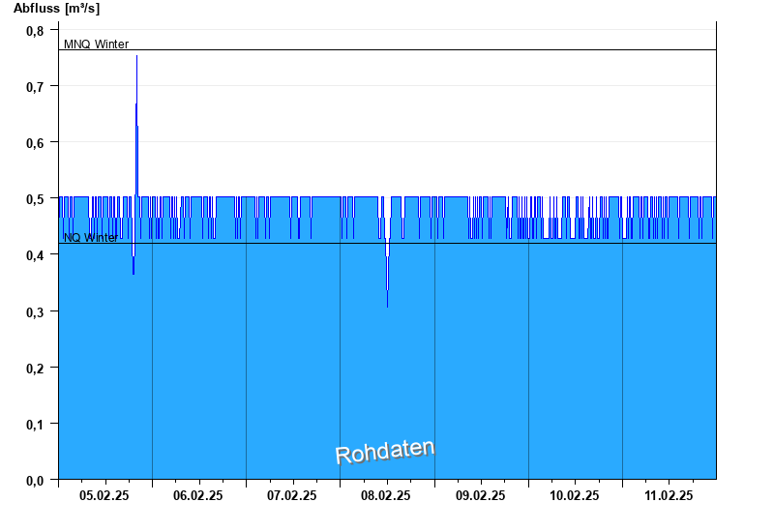Image resolution: width=774 pixels, height=532 pixels.
Task: Select the 0,5 y-axis tick label
Action: tap(35, 198)
